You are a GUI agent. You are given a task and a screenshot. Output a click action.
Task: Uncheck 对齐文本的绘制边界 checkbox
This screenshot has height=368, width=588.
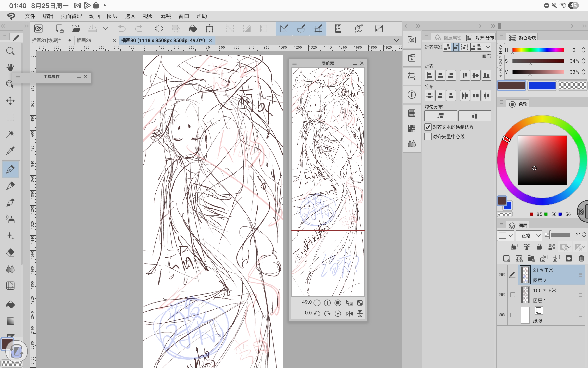[x=428, y=127]
